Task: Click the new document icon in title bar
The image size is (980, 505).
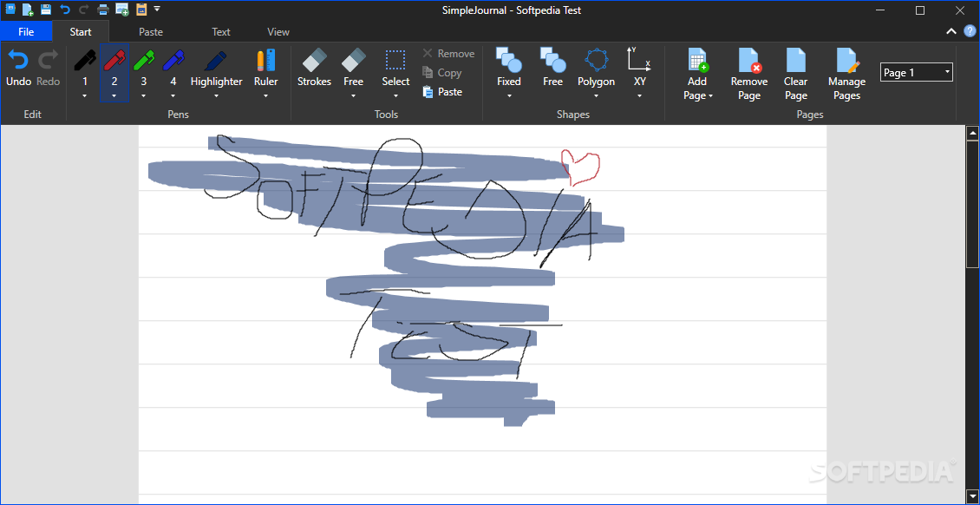Action: [x=28, y=10]
